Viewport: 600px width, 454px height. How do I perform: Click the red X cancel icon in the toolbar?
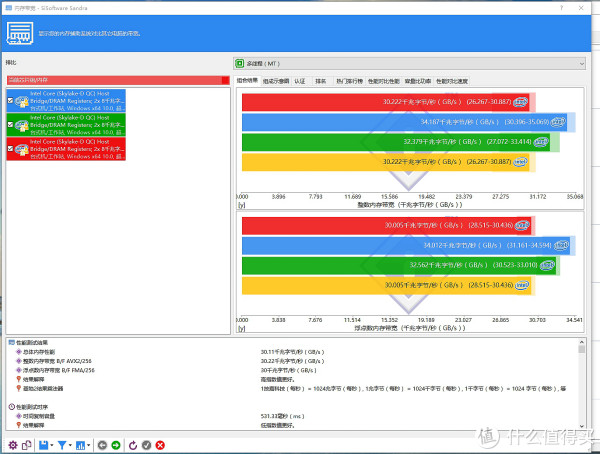coord(160,445)
